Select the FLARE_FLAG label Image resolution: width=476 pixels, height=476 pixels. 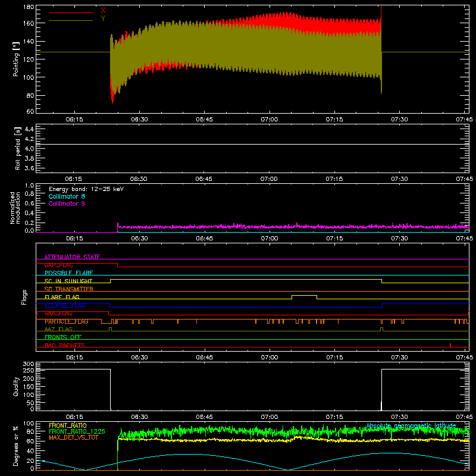coord(62,297)
